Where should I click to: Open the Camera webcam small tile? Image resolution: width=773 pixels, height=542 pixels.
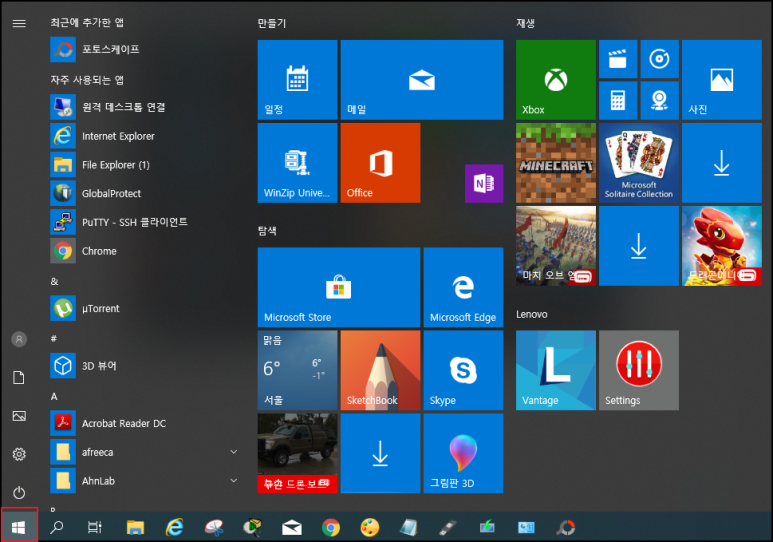pos(659,101)
